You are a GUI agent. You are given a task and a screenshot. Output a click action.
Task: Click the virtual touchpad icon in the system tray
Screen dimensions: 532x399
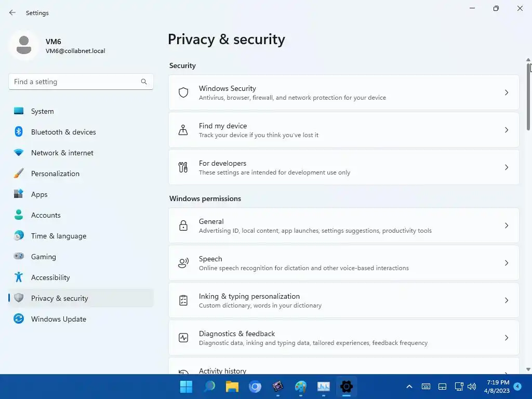(442, 387)
